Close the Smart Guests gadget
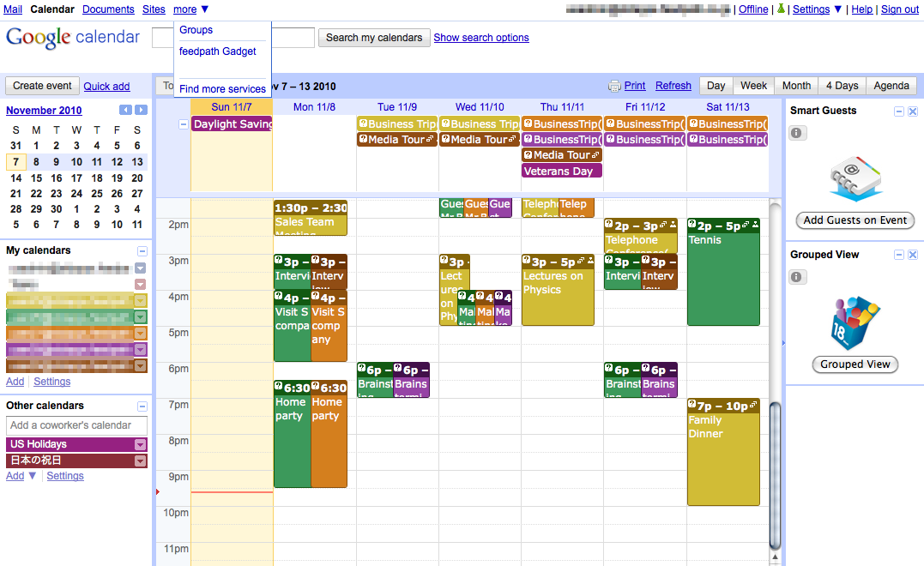Image resolution: width=924 pixels, height=566 pixels. click(x=913, y=111)
